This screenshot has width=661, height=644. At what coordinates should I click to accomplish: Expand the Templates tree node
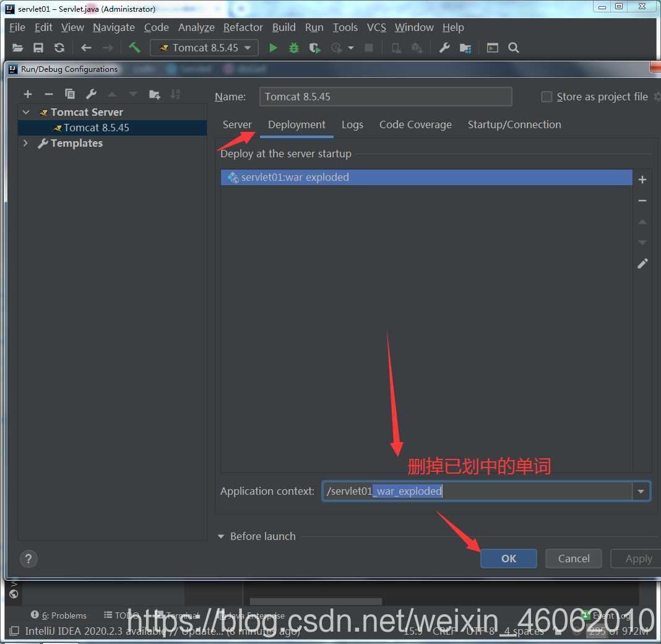(x=26, y=143)
